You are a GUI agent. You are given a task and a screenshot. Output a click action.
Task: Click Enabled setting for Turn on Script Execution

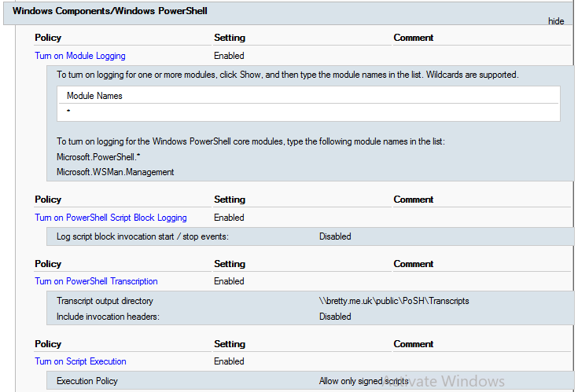pos(229,361)
